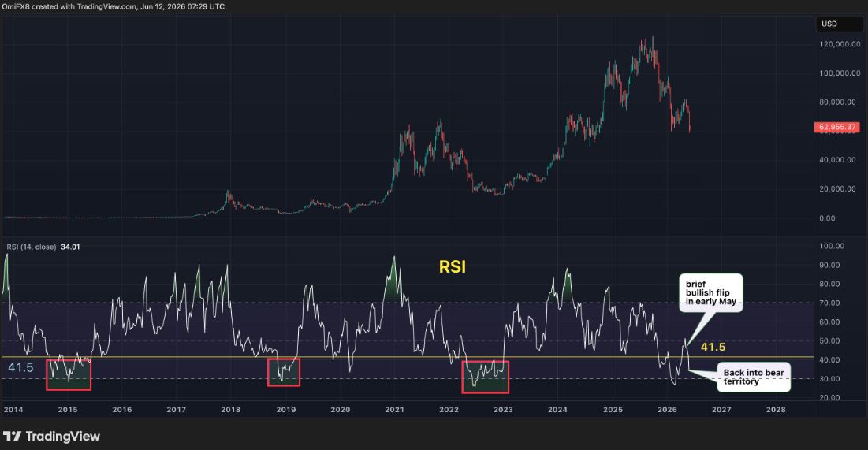Click the 2021 label on time axis
868x450 pixels.
pyautogui.click(x=395, y=410)
